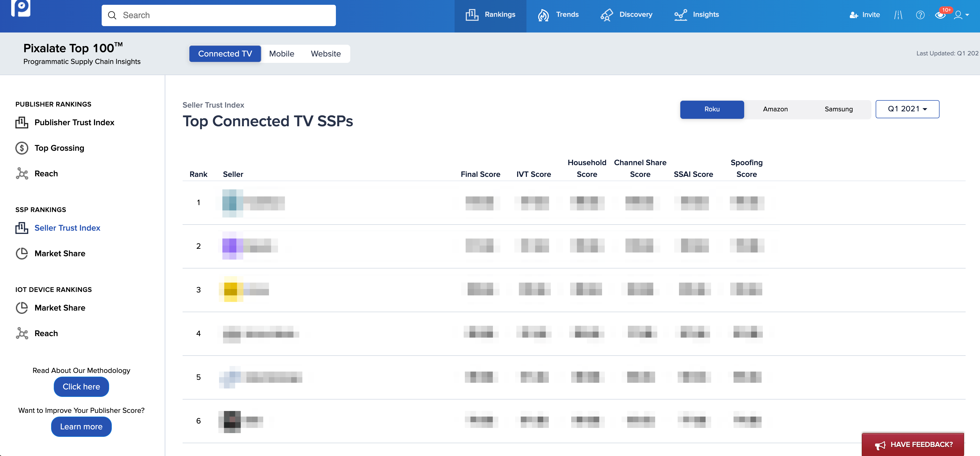This screenshot has height=456, width=980.
Task: Sort by Spoofing Score column
Action: 746,168
